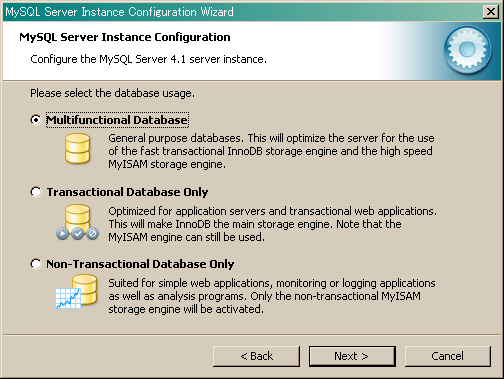
Task: Click 'Configure the MySQL Server 4.1 server instance.' text
Action: [x=148, y=59]
